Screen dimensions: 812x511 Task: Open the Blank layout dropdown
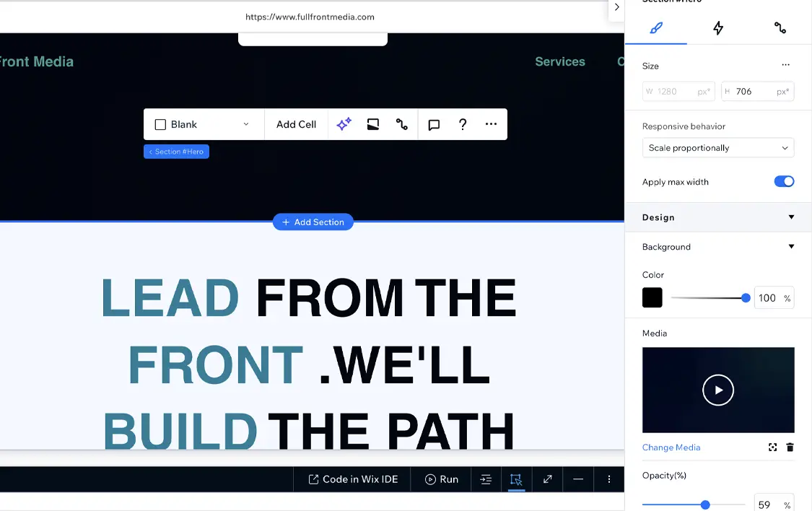pyautogui.click(x=203, y=124)
